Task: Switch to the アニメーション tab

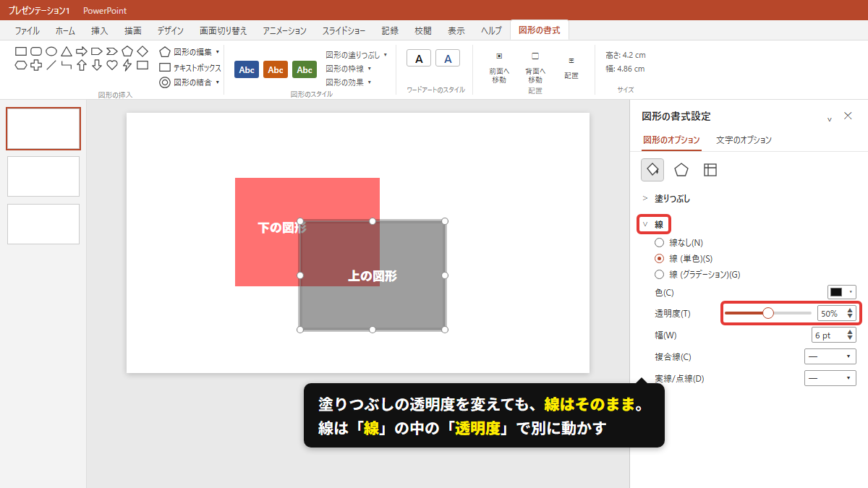Action: (285, 30)
